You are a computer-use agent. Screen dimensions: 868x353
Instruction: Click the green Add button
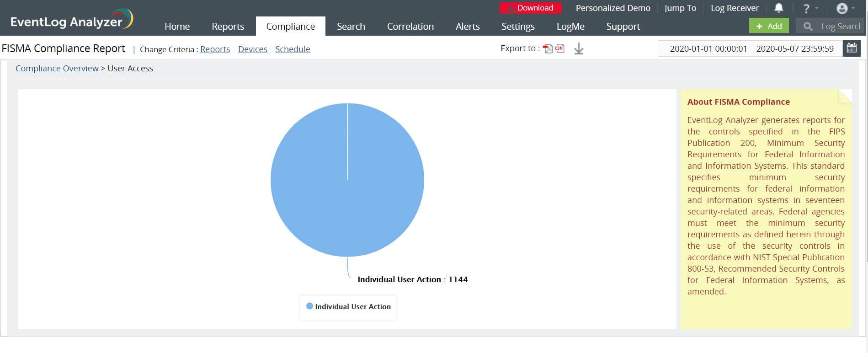(x=769, y=26)
